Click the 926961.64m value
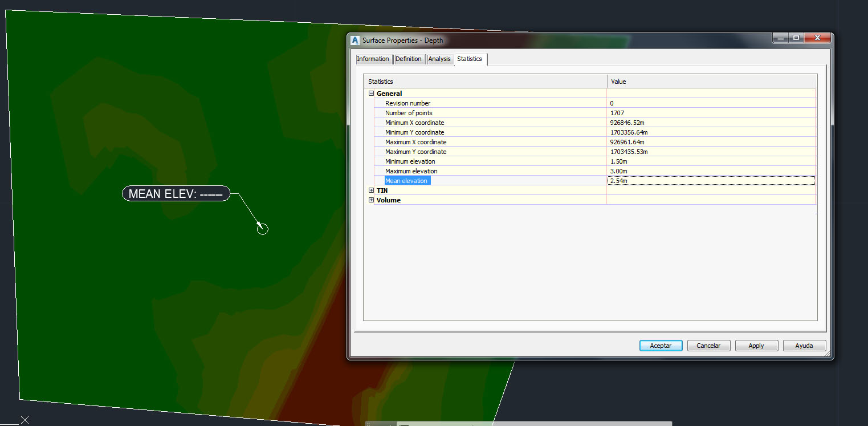Viewport: 868px width, 426px height. pos(627,142)
